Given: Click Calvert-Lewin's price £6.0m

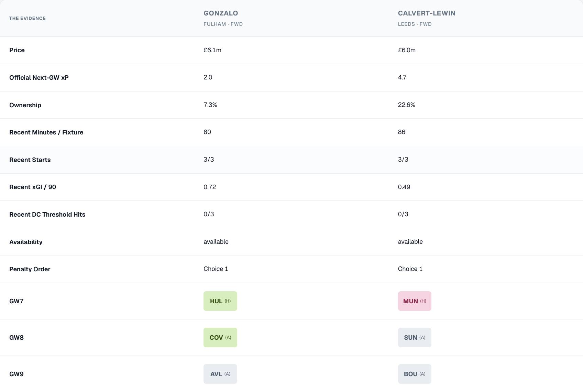Looking at the screenshot, I should click(x=407, y=50).
